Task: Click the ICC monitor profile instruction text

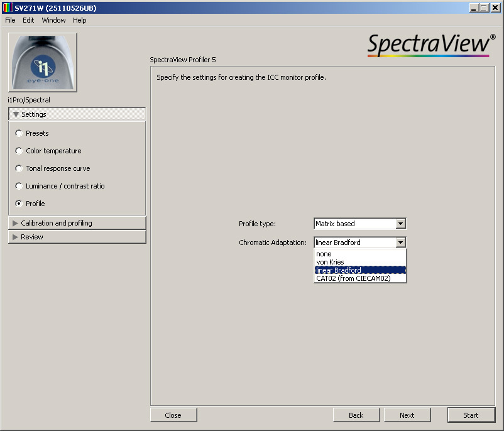Action: [x=241, y=77]
